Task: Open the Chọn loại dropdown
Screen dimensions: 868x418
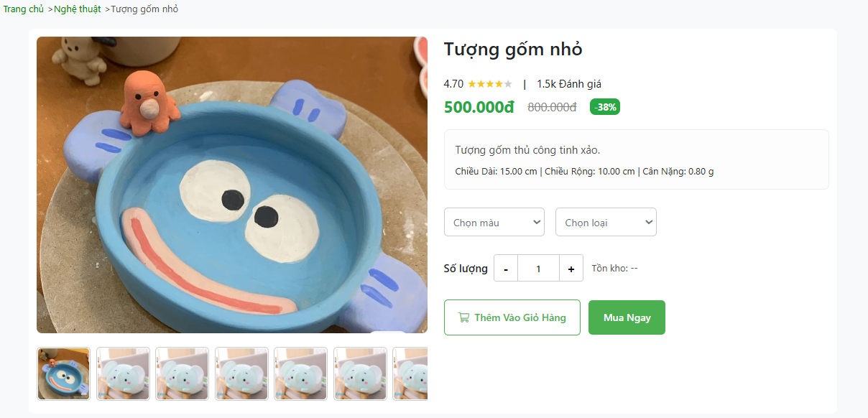Action: [606, 222]
